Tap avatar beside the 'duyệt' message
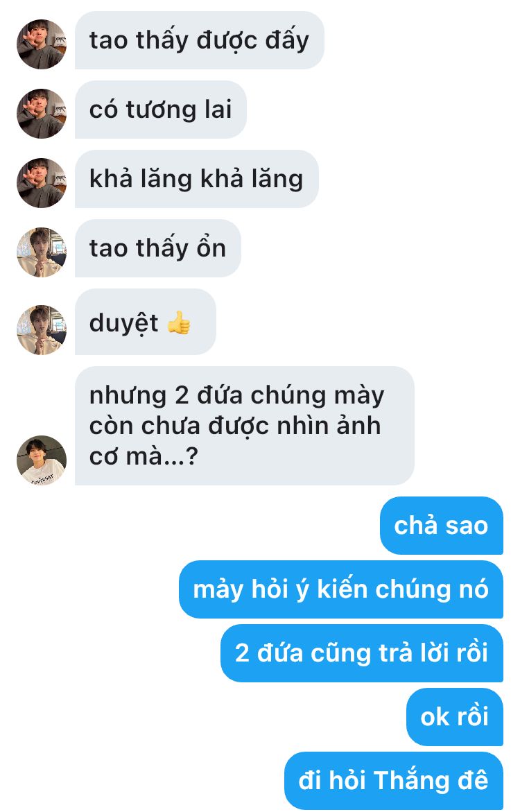Viewport: 520px width, 812px height. pos(42,330)
